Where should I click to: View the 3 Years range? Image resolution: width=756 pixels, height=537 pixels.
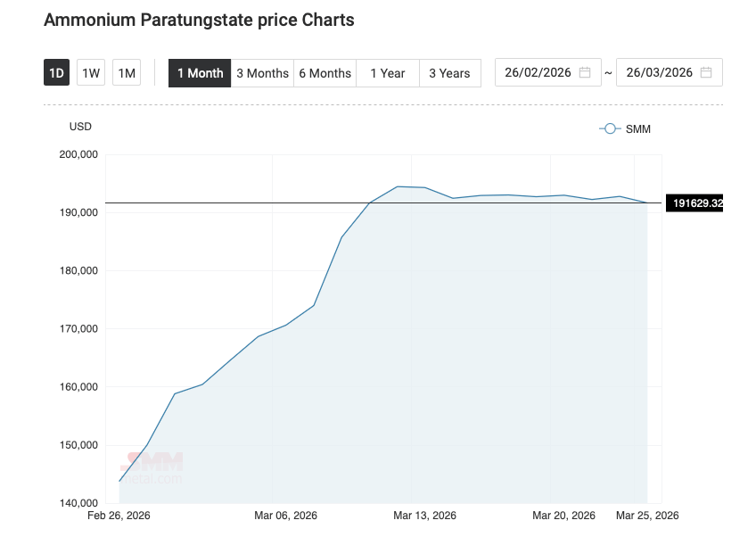(x=450, y=73)
